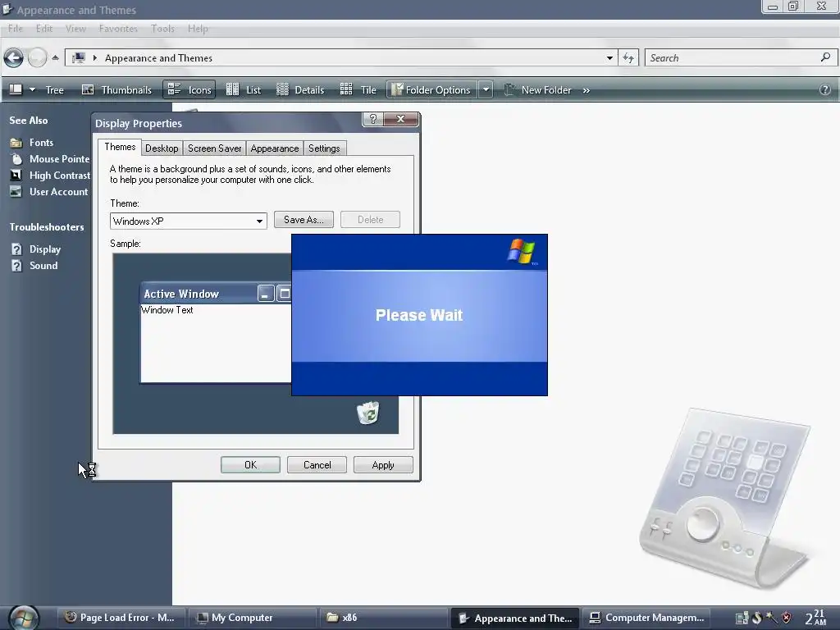The width and height of the screenshot is (840, 630).
Task: Click the Back navigation arrow button
Action: tap(13, 58)
